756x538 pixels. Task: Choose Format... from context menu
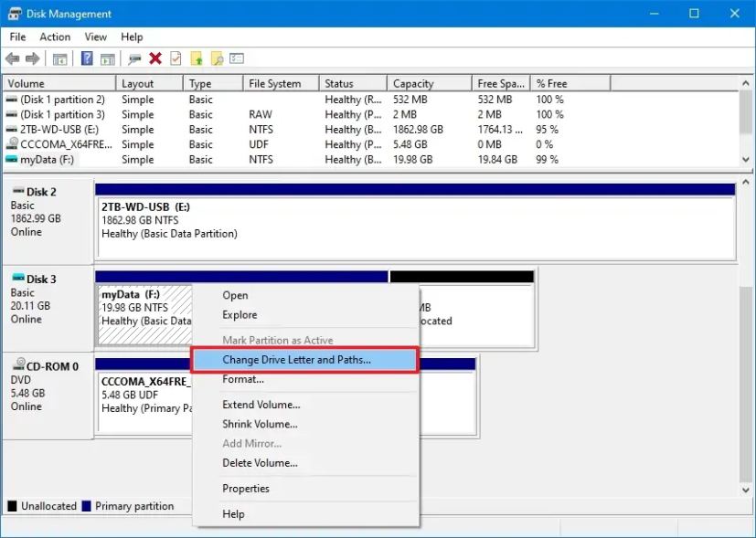point(243,379)
